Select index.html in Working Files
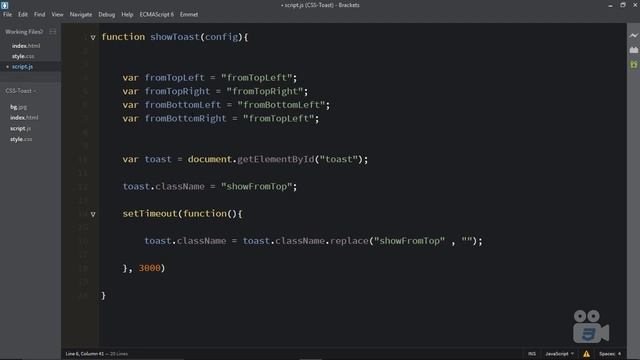The width and height of the screenshot is (640, 360). [26, 46]
